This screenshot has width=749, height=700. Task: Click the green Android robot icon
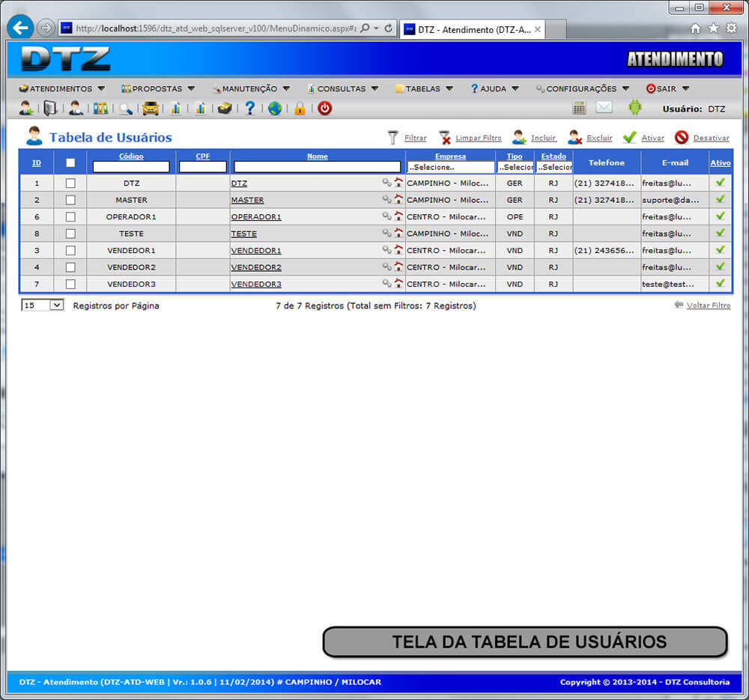tap(635, 108)
